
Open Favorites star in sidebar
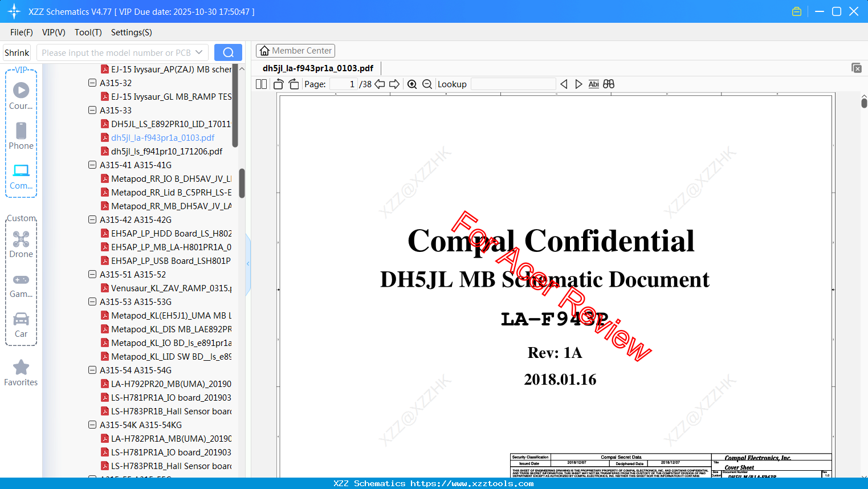(x=21, y=373)
